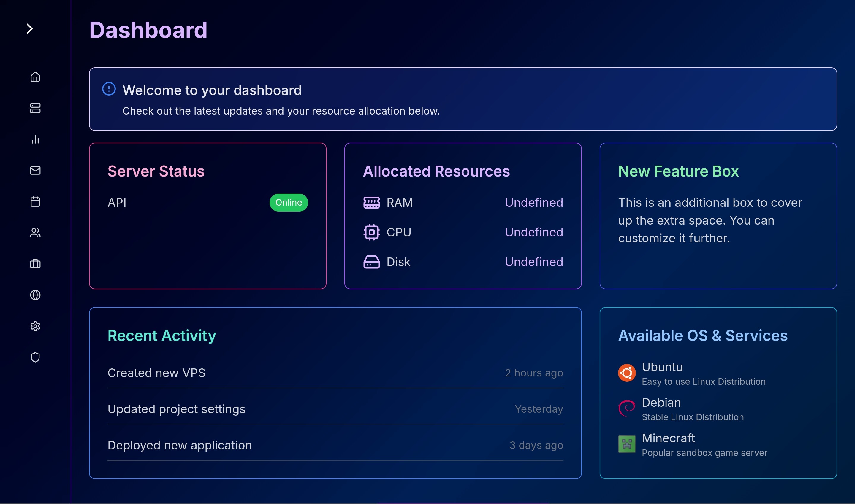Select the Servers icon in the sidebar
855x504 pixels.
[35, 108]
